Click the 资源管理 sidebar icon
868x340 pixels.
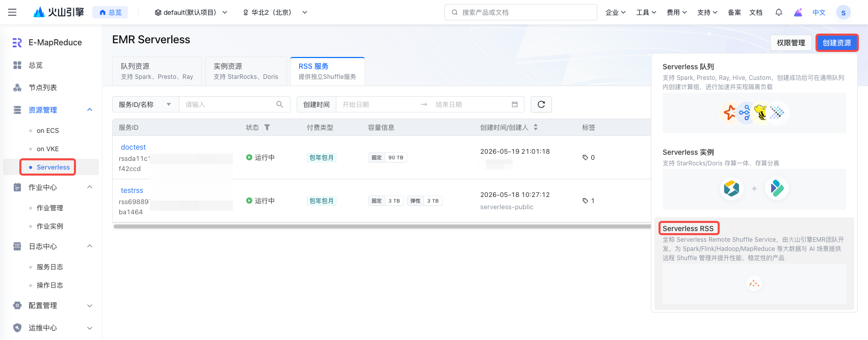coord(17,110)
